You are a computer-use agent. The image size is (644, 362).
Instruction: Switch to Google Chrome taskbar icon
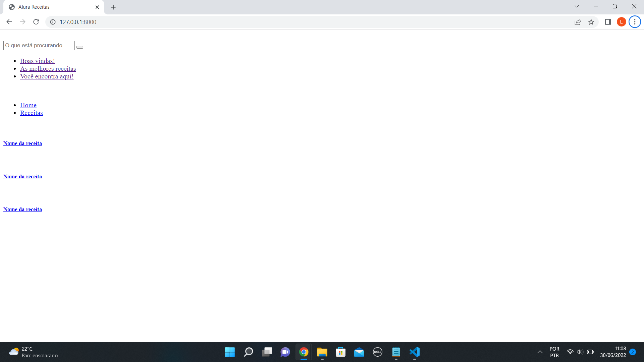[304, 352]
